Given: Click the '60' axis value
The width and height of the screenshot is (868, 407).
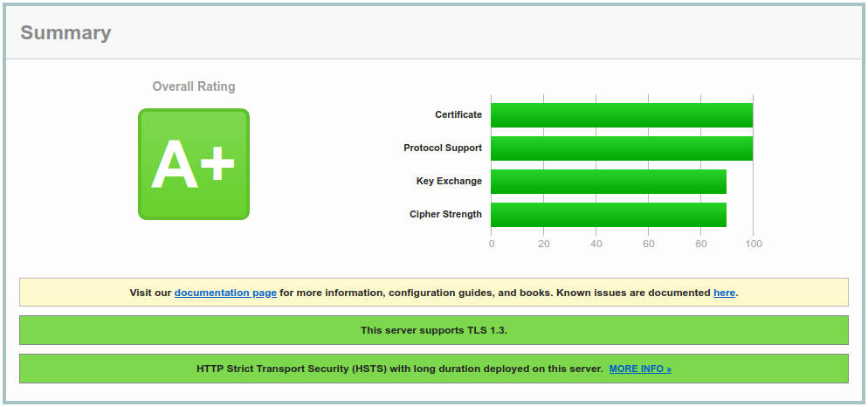Looking at the screenshot, I should pos(648,245).
